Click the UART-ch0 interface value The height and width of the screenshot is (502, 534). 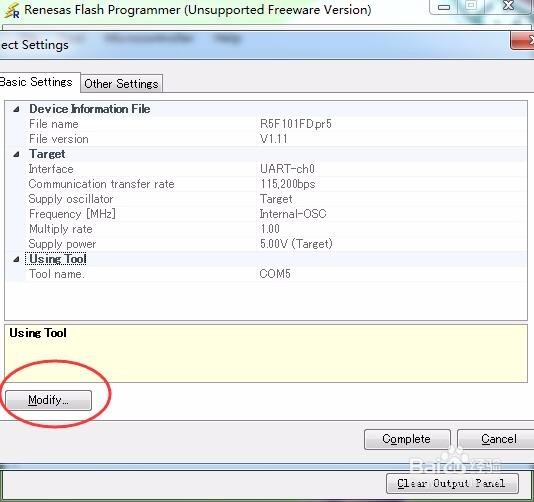[x=287, y=169]
